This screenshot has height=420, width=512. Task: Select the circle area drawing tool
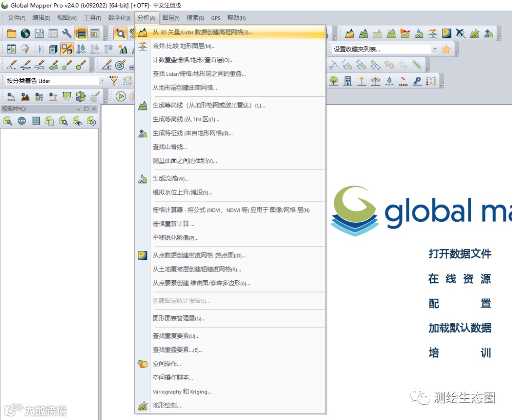tap(81, 64)
